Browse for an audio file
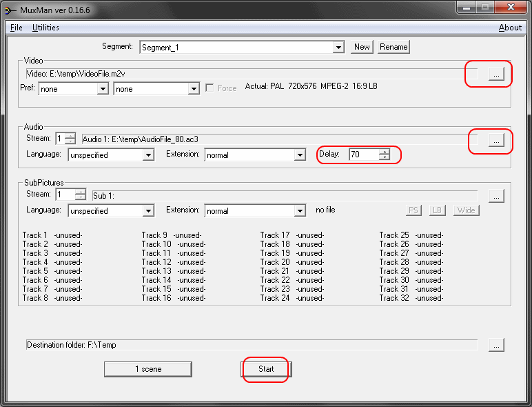 click(x=496, y=140)
